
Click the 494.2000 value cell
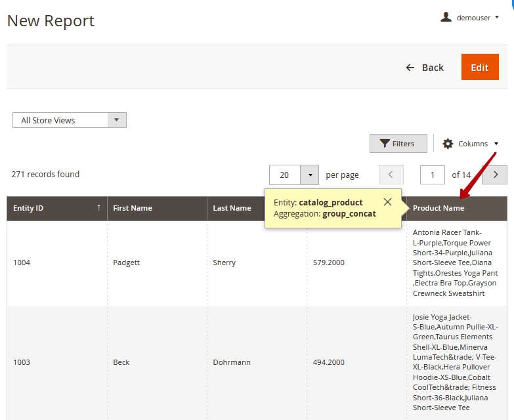(328, 362)
